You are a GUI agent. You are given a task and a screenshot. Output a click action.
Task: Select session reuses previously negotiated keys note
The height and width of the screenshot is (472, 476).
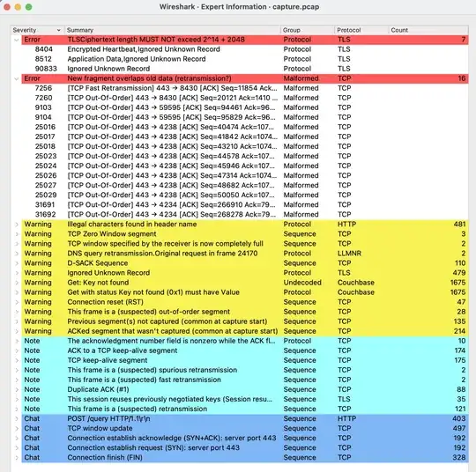245,399
